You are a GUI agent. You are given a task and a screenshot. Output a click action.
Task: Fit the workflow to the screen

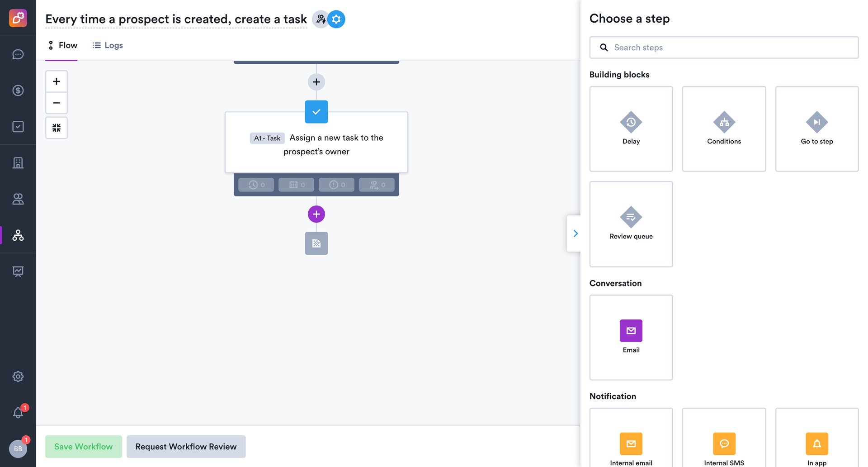(x=56, y=128)
